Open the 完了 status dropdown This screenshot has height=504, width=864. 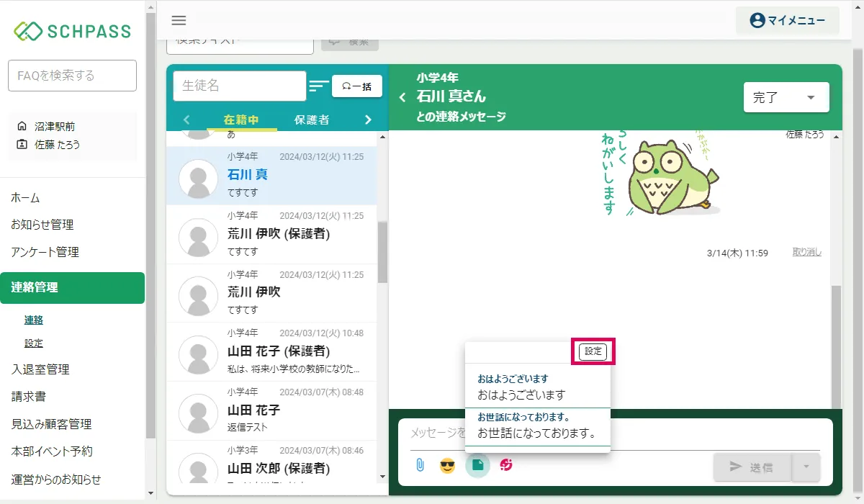786,97
